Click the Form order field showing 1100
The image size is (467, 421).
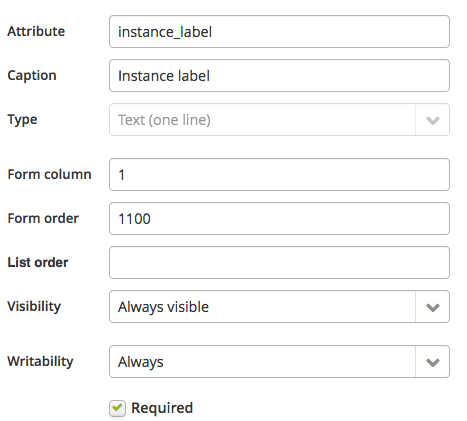(279, 219)
